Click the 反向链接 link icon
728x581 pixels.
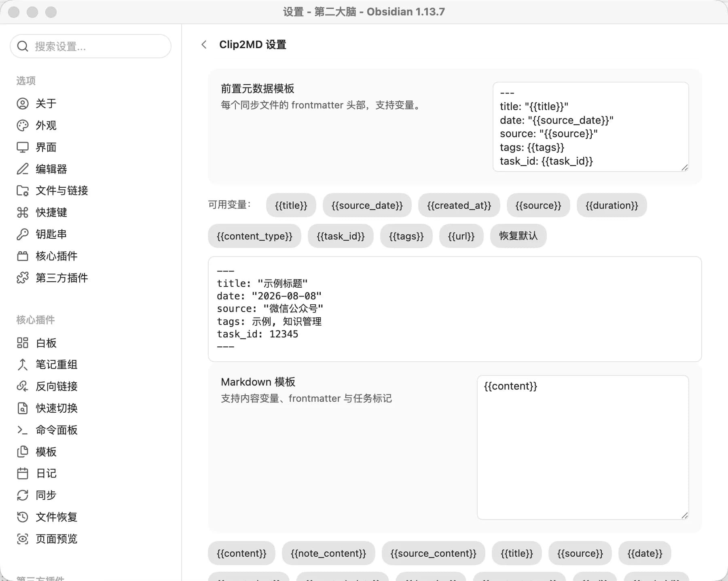pos(23,386)
